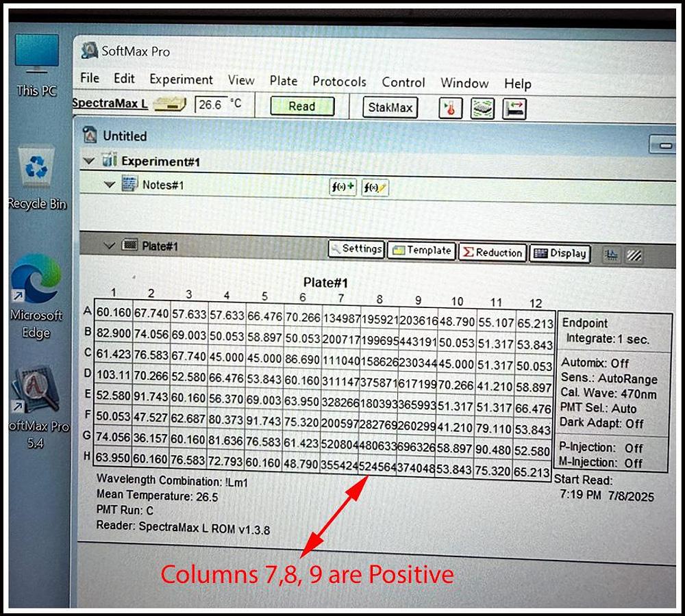Click the plate drawer open/close icon

[x=514, y=108]
